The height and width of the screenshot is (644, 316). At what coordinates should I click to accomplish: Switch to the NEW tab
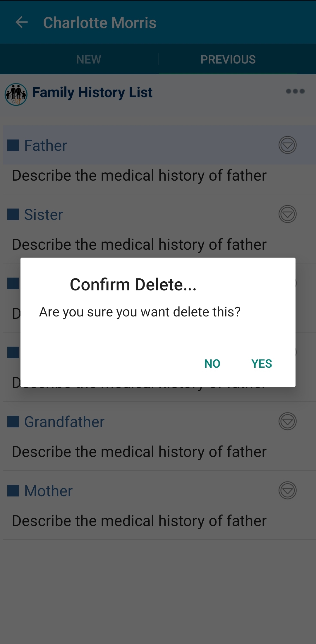point(89,59)
